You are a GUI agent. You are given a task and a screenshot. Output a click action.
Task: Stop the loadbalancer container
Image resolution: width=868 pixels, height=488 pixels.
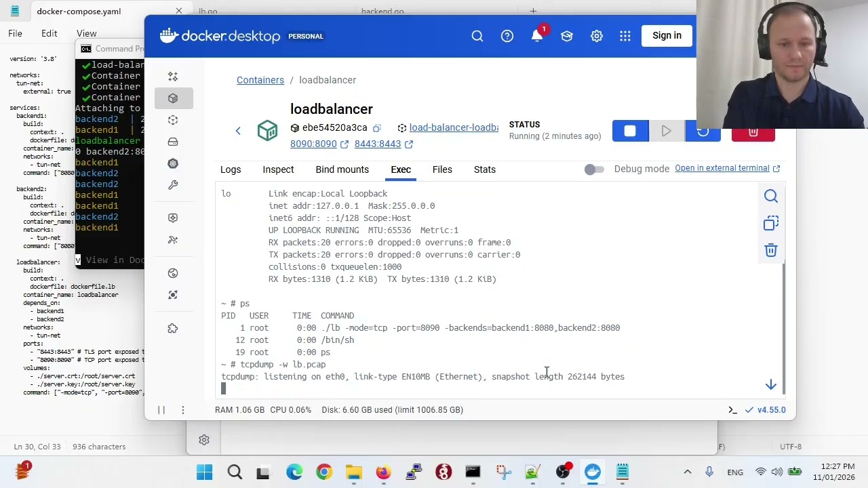pos(630,131)
